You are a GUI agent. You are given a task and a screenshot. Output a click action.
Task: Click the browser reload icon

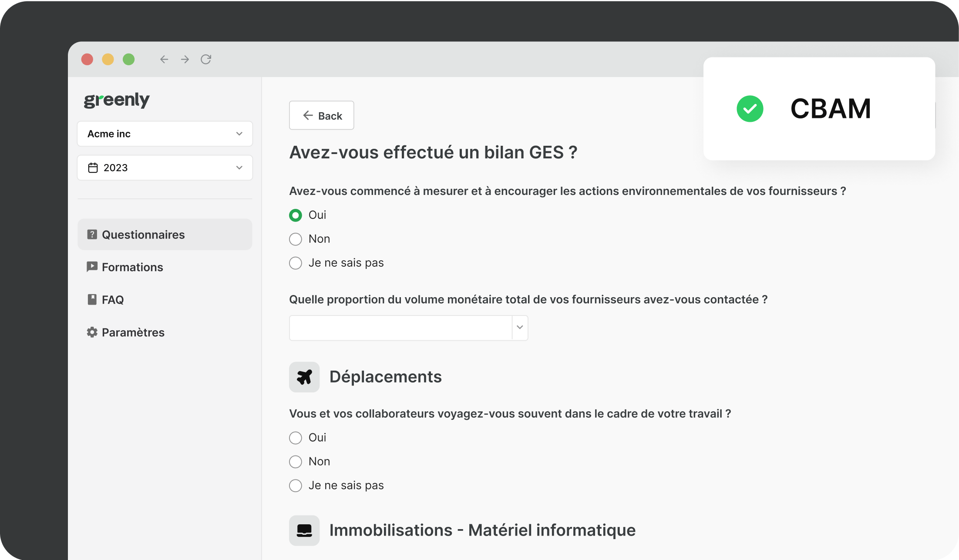coord(206,59)
